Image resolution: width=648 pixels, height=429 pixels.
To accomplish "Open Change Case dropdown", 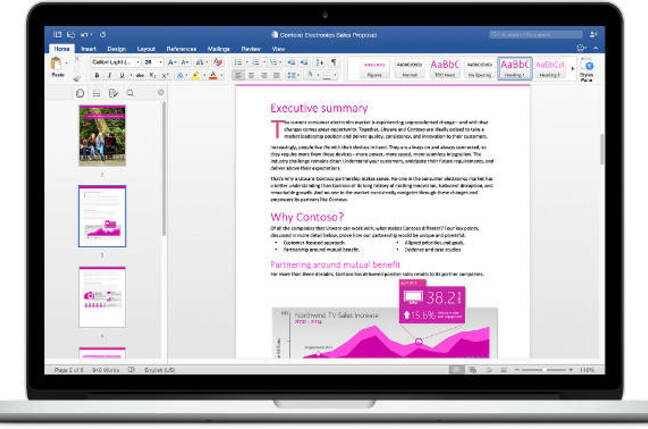I will coord(200,62).
